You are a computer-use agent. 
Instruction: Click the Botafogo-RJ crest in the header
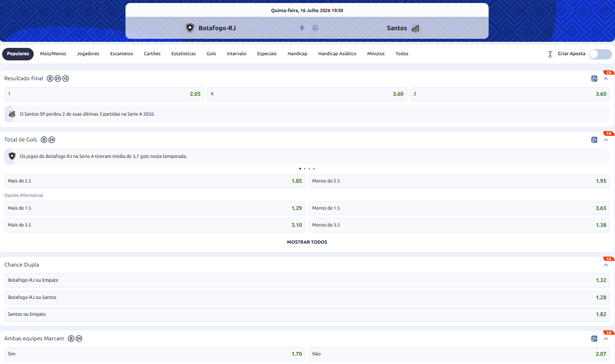coord(190,28)
